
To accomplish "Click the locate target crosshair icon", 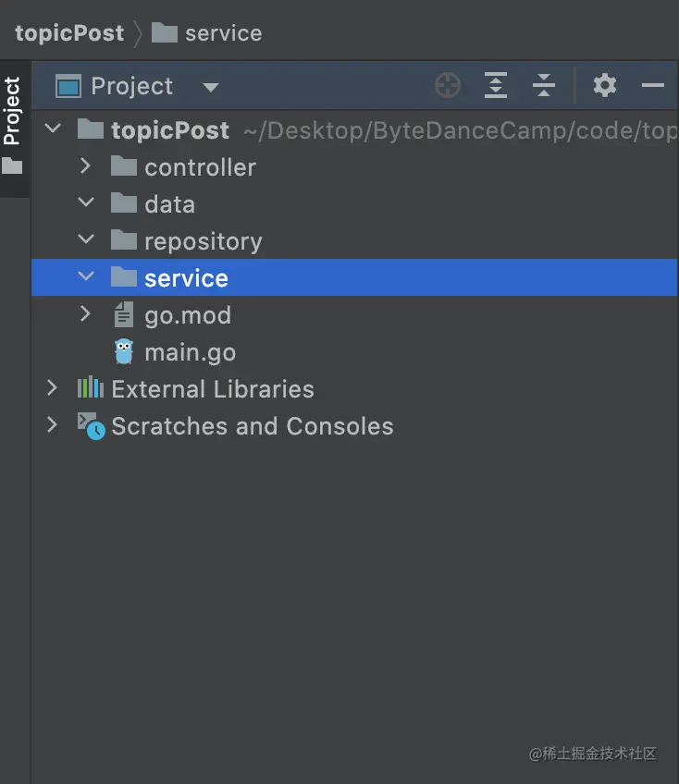I will pos(448,86).
